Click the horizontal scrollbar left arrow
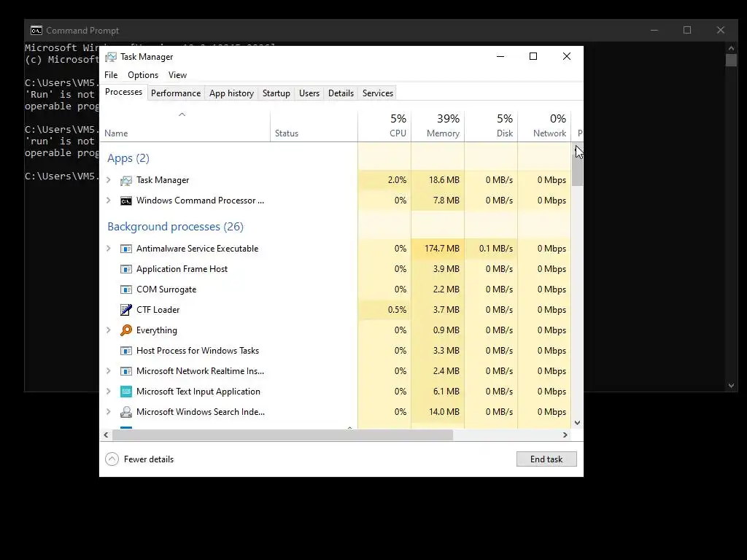This screenshot has width=747, height=560. (x=106, y=435)
